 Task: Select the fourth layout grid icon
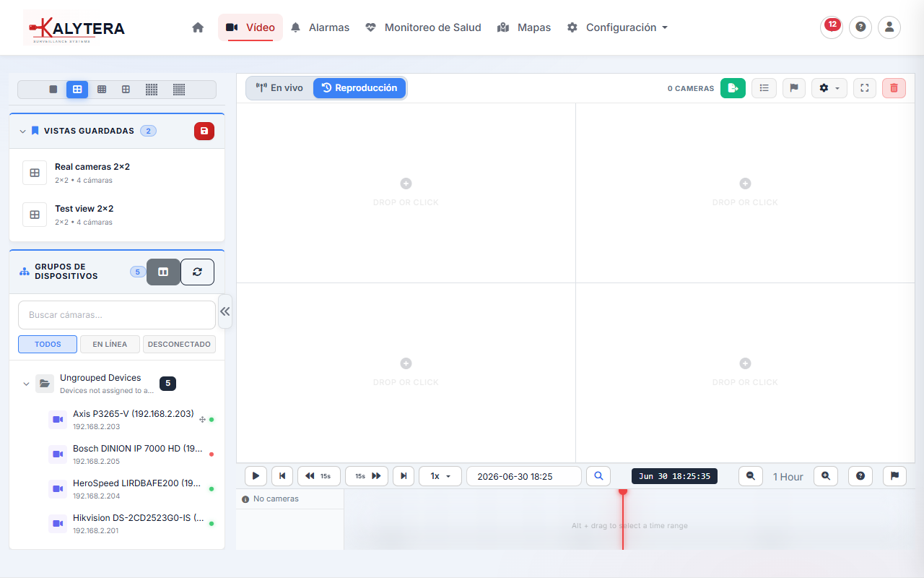pos(126,90)
